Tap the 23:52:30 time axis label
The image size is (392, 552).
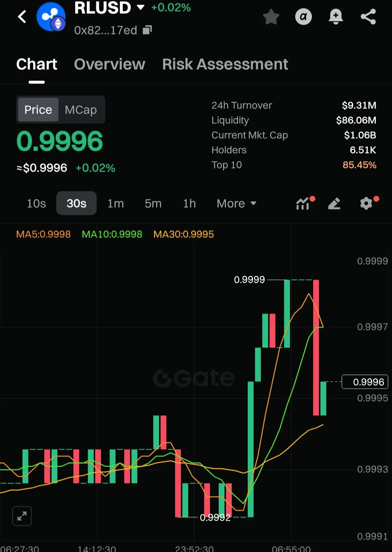point(194,548)
